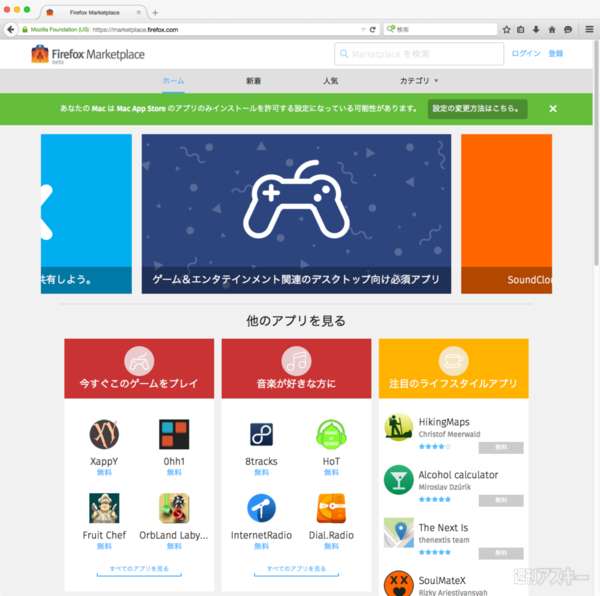
Task: Dismiss the green Mac App Store banner
Action: [553, 109]
